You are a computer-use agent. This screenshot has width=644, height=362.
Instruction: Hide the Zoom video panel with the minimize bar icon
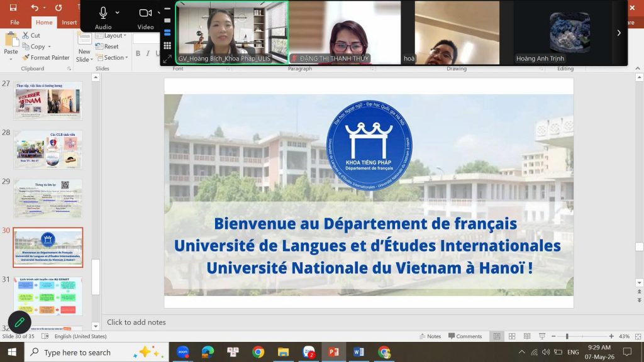[x=167, y=9]
